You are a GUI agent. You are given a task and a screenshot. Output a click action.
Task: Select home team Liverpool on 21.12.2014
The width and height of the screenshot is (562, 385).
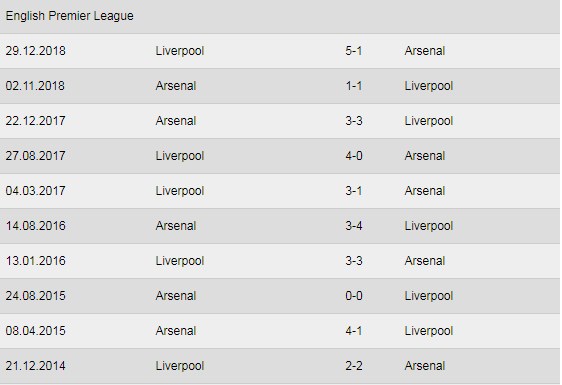tap(180, 366)
